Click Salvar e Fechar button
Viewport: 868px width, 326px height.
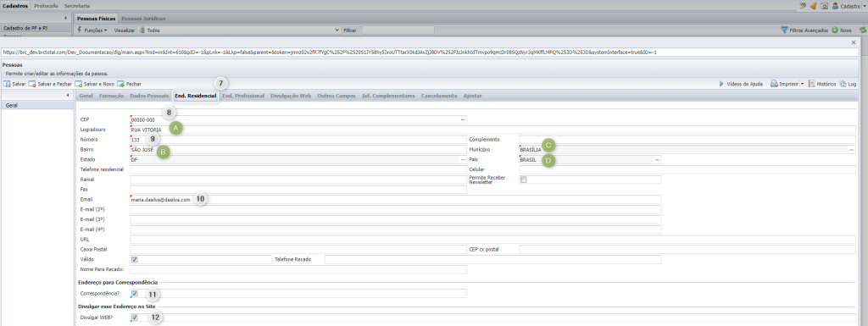50,84
